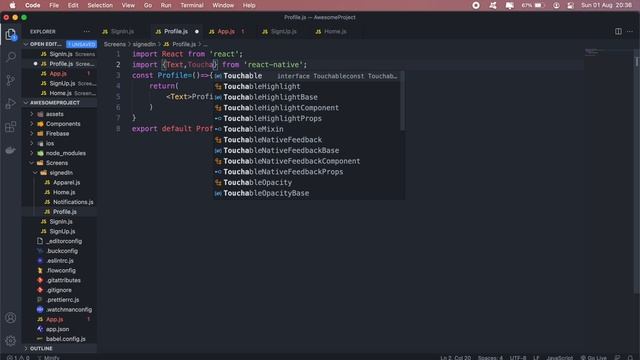Click line 8 export default code
Screen dimensions: 640x360
pyautogui.click(x=172, y=129)
